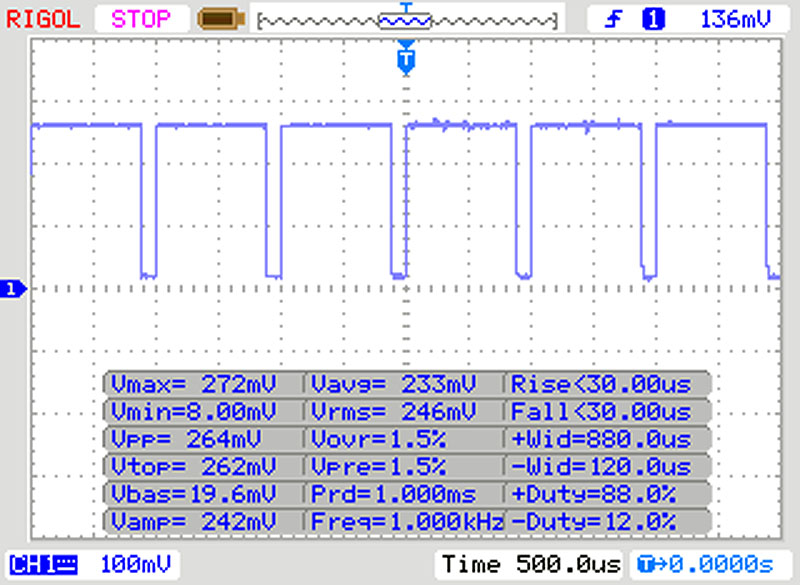This screenshot has width=800, height=585.
Task: Click the brown battery icon
Action: tap(221, 19)
